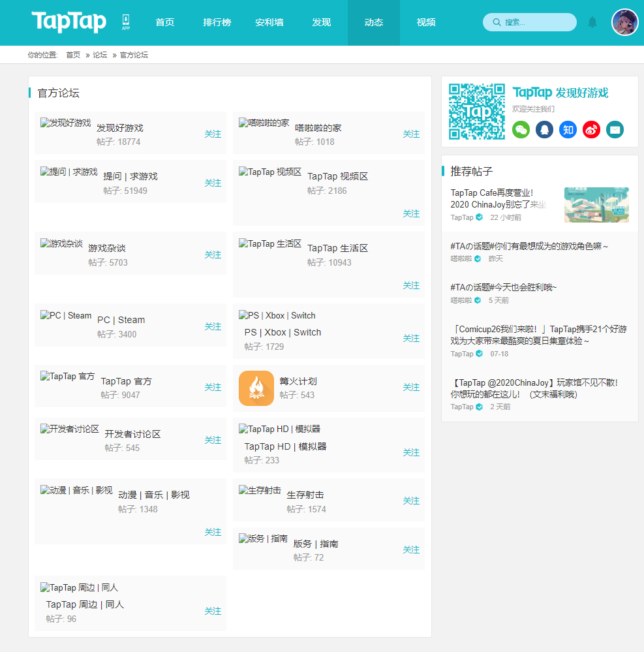Viewport: 644px width, 652px height.
Task: Open the 游戏杂谈 forum title
Action: coord(107,248)
